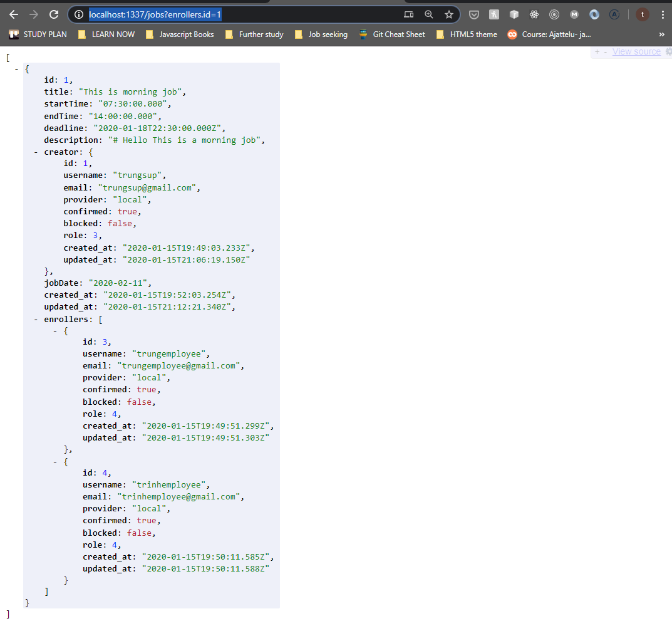Open Chrome's three-dot menu

point(663,14)
